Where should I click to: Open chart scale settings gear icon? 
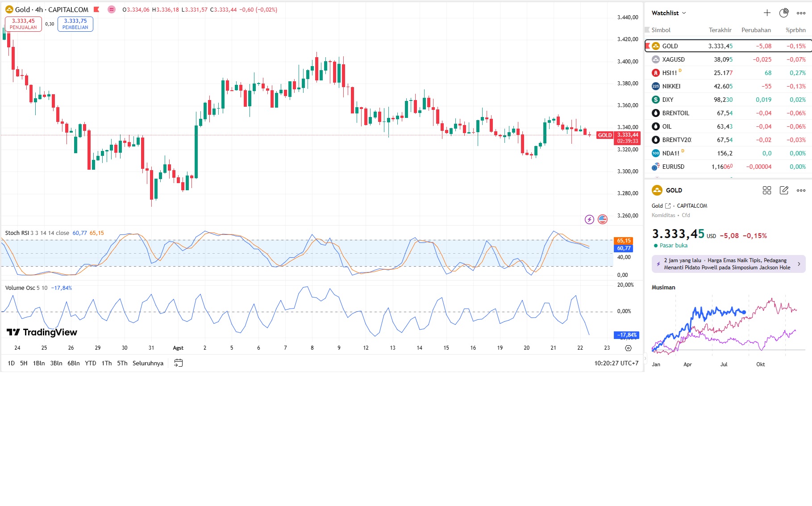[628, 348]
